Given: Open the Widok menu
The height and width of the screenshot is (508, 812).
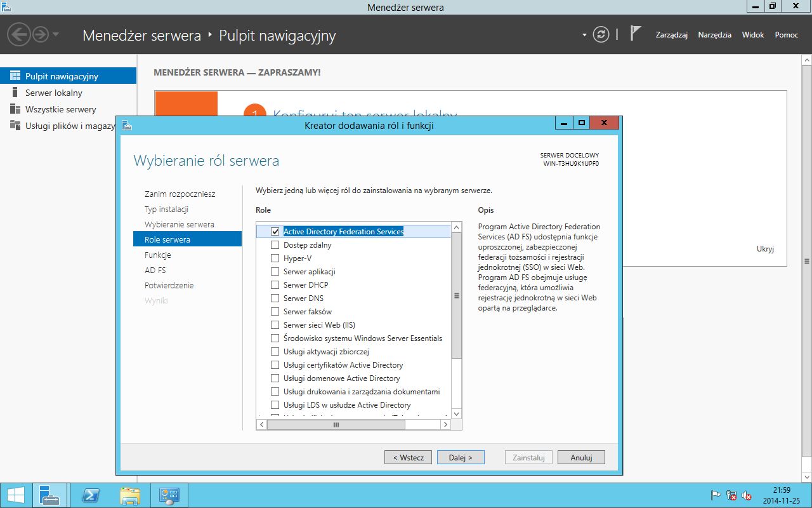Looking at the screenshot, I should [x=753, y=35].
